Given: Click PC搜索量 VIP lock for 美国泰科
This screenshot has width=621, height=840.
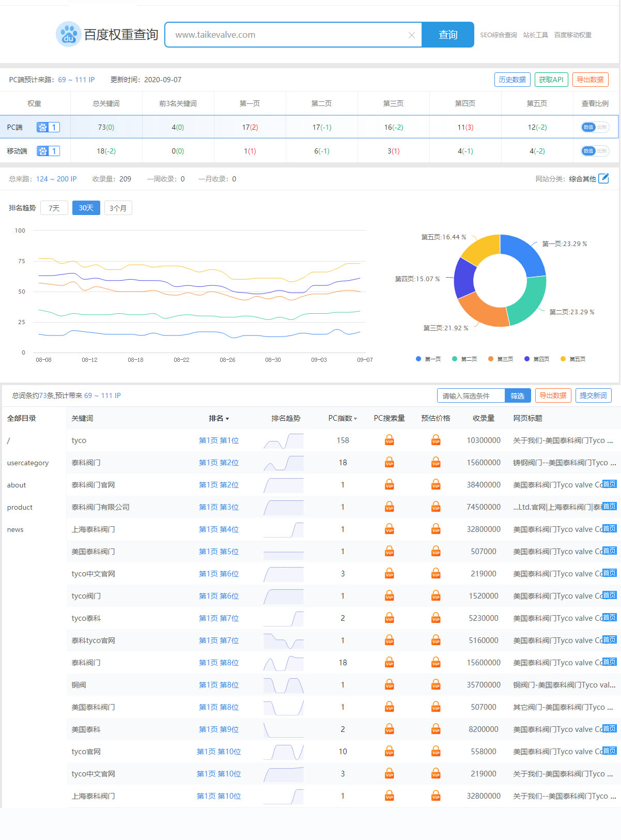Looking at the screenshot, I should [390, 729].
